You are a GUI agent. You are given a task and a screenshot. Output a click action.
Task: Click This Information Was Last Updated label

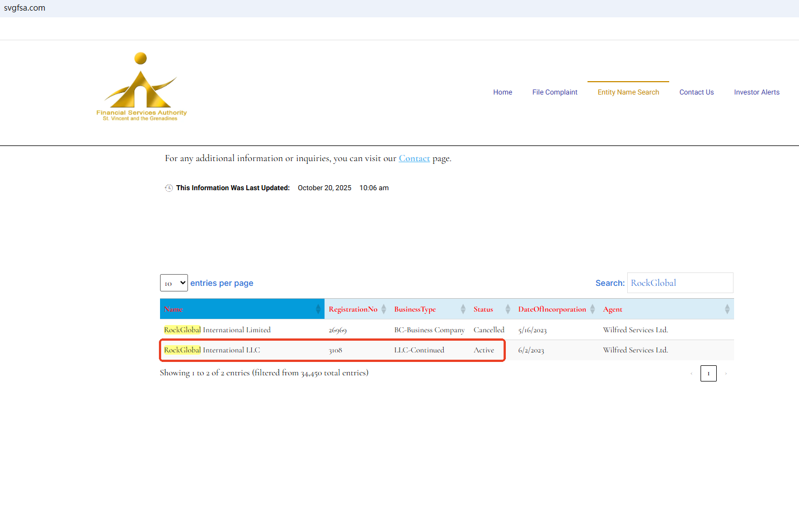233,188
